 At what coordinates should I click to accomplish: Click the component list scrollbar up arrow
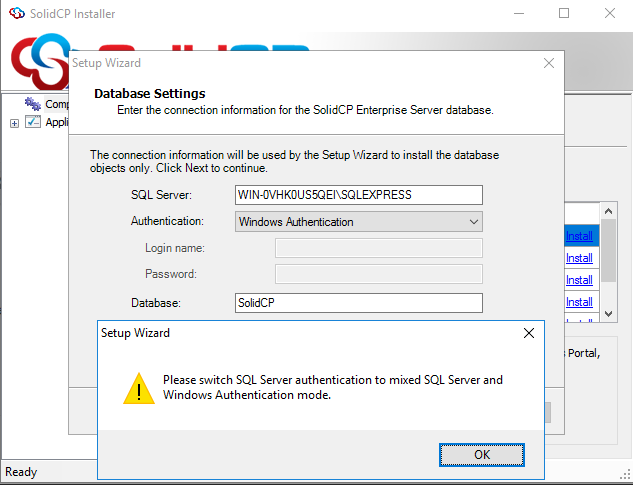coord(608,211)
